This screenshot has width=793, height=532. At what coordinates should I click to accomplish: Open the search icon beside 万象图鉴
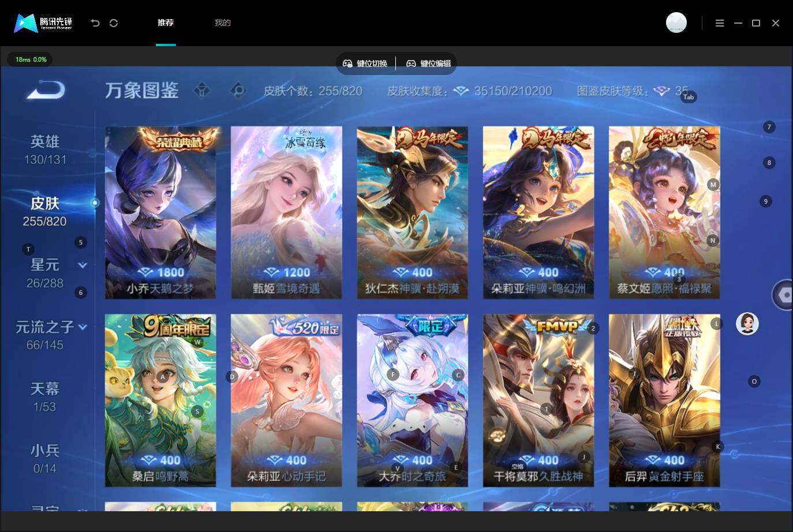[x=238, y=91]
